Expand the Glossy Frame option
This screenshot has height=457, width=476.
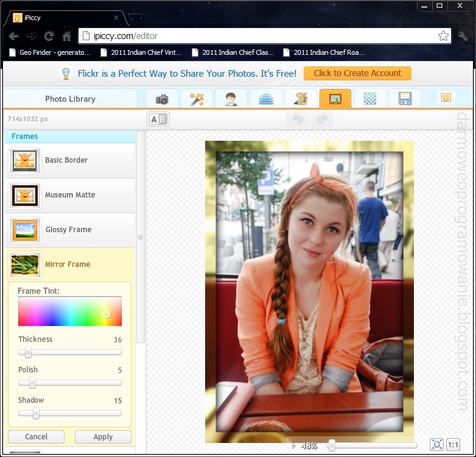click(x=69, y=230)
